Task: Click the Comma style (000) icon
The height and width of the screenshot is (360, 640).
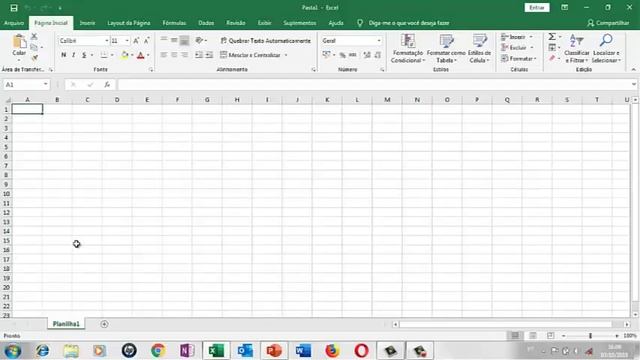Action: point(353,55)
